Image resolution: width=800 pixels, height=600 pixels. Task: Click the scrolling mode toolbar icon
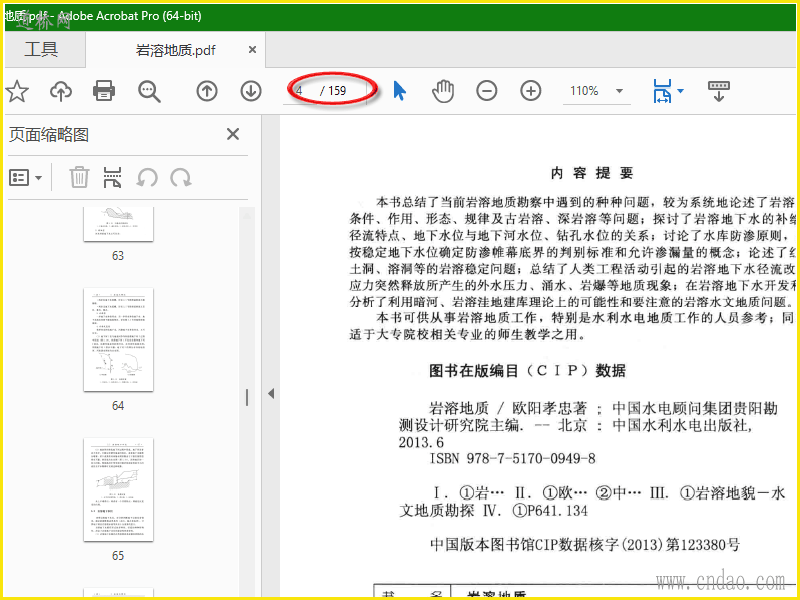[x=719, y=91]
